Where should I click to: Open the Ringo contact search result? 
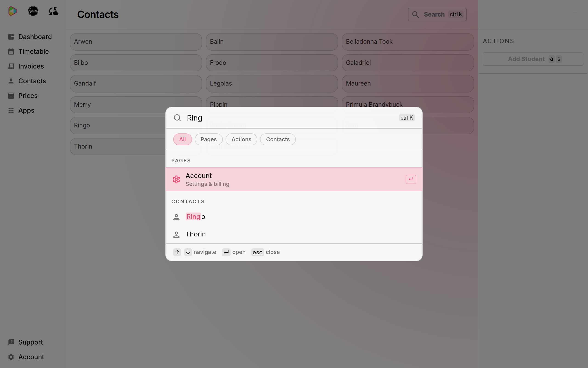coord(294,217)
